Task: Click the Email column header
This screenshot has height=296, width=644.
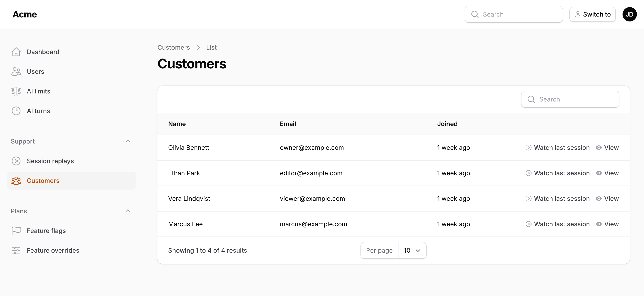Action: coord(288,124)
